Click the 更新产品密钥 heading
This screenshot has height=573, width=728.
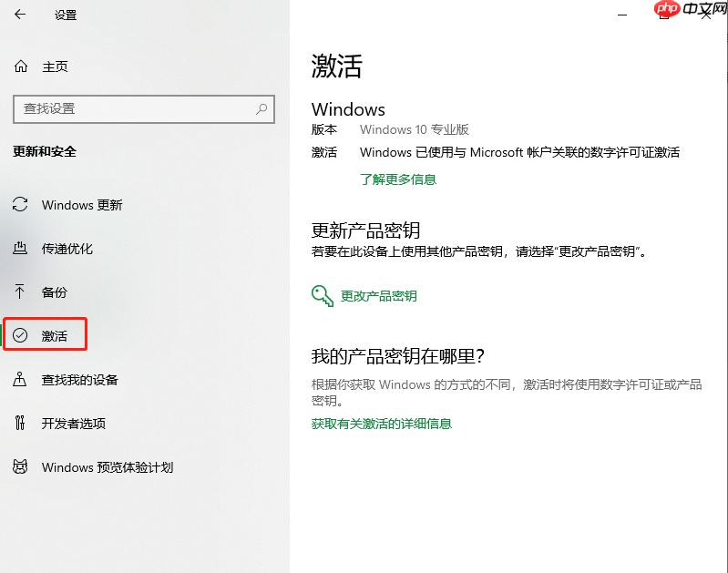point(365,230)
